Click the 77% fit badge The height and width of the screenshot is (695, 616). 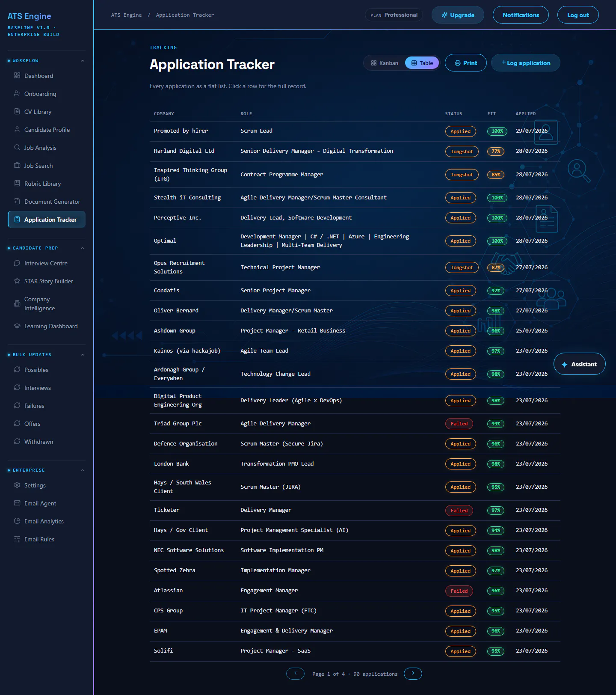496,151
